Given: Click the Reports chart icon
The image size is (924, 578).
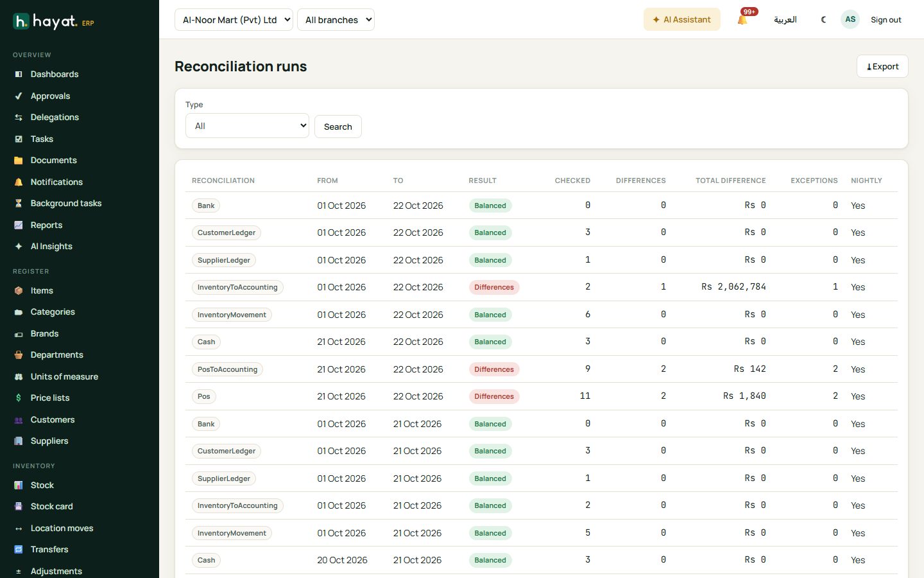Looking at the screenshot, I should [x=19, y=225].
